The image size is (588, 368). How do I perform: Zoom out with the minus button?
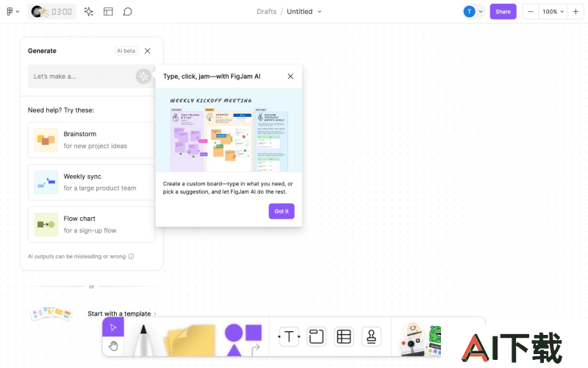(x=530, y=12)
